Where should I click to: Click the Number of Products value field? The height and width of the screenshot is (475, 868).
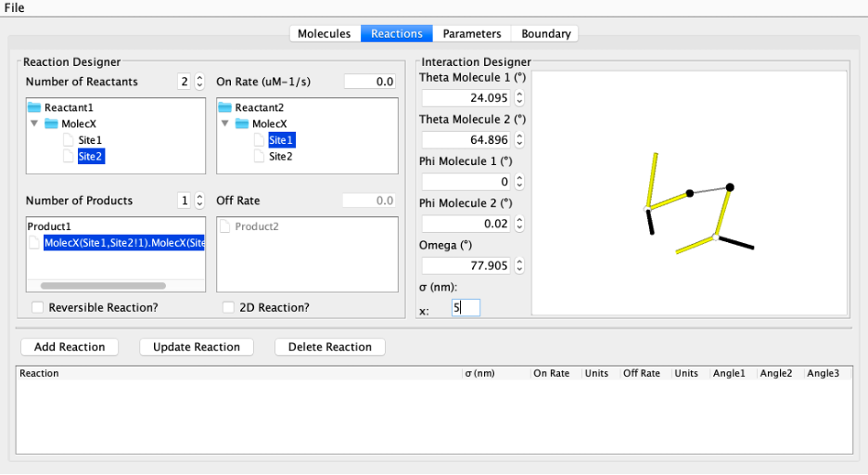(x=184, y=200)
